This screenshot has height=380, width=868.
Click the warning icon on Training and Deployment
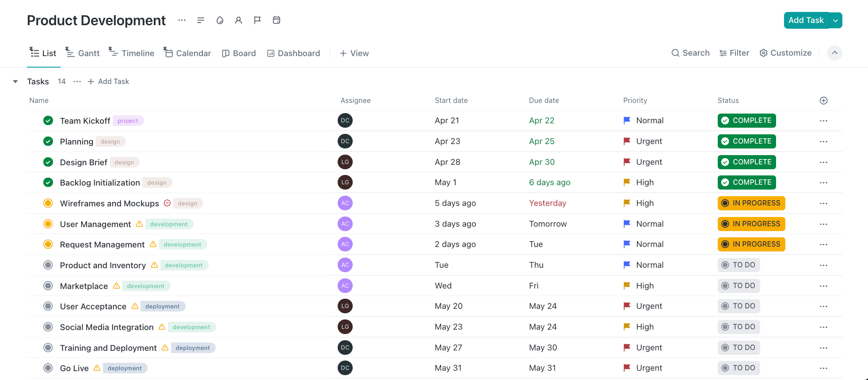tap(165, 348)
